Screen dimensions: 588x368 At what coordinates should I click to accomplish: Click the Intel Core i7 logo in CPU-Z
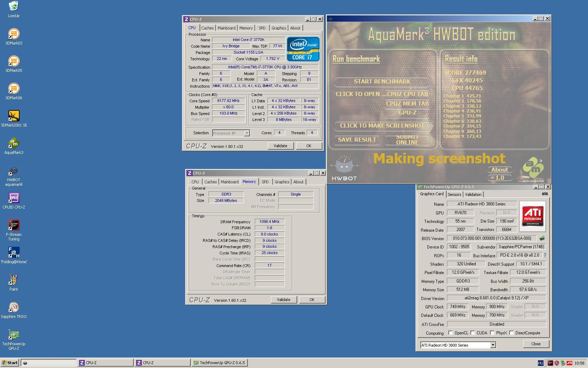pyautogui.click(x=303, y=49)
